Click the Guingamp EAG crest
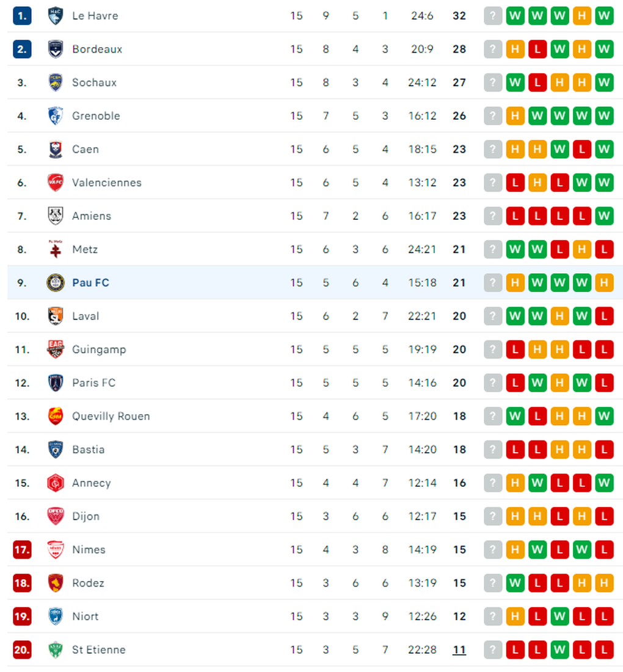This screenshot has height=672, width=623. point(55,349)
